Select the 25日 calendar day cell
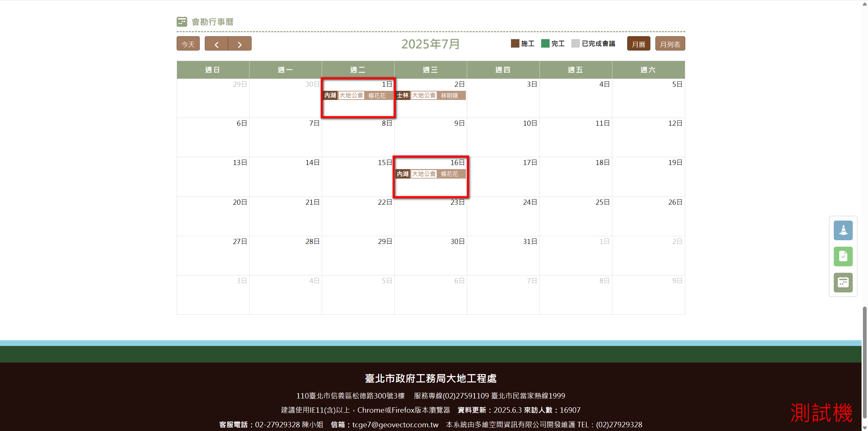The width and height of the screenshot is (868, 431). click(x=576, y=216)
